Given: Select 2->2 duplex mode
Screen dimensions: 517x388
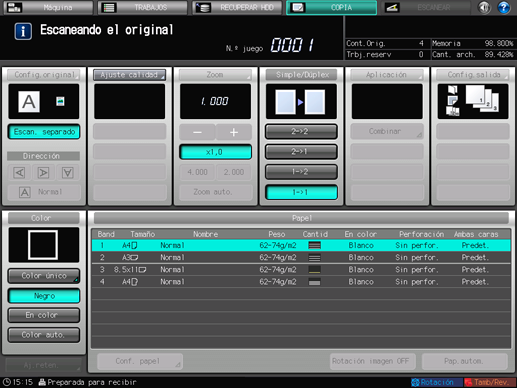Looking at the screenshot, I should pyautogui.click(x=301, y=131).
